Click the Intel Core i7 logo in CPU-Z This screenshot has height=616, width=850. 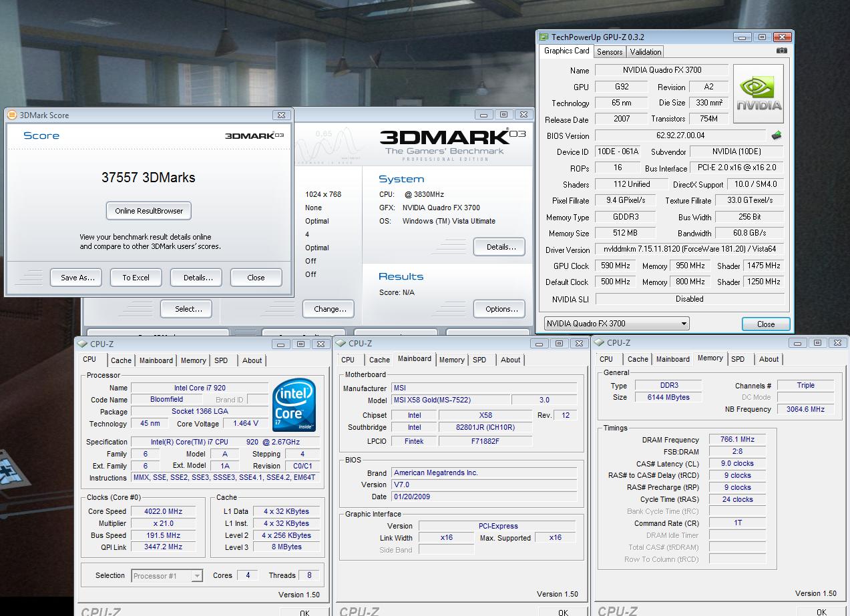point(294,405)
